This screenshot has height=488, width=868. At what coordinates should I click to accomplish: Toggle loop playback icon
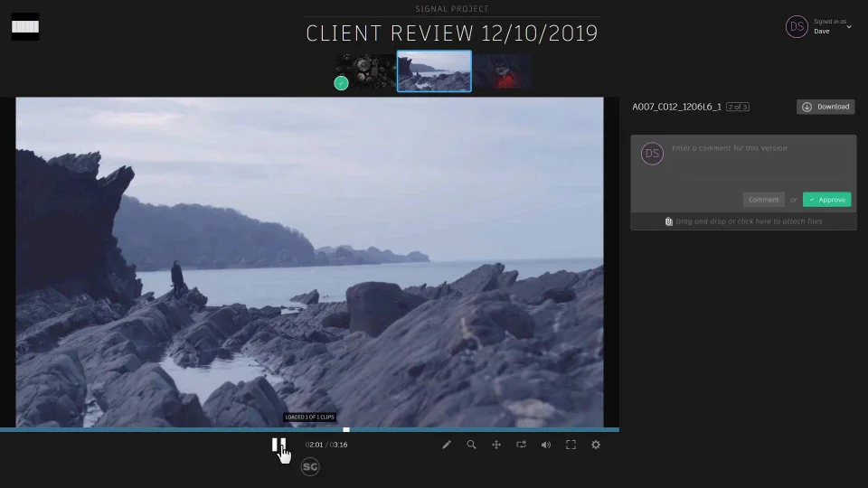pyautogui.click(x=521, y=445)
